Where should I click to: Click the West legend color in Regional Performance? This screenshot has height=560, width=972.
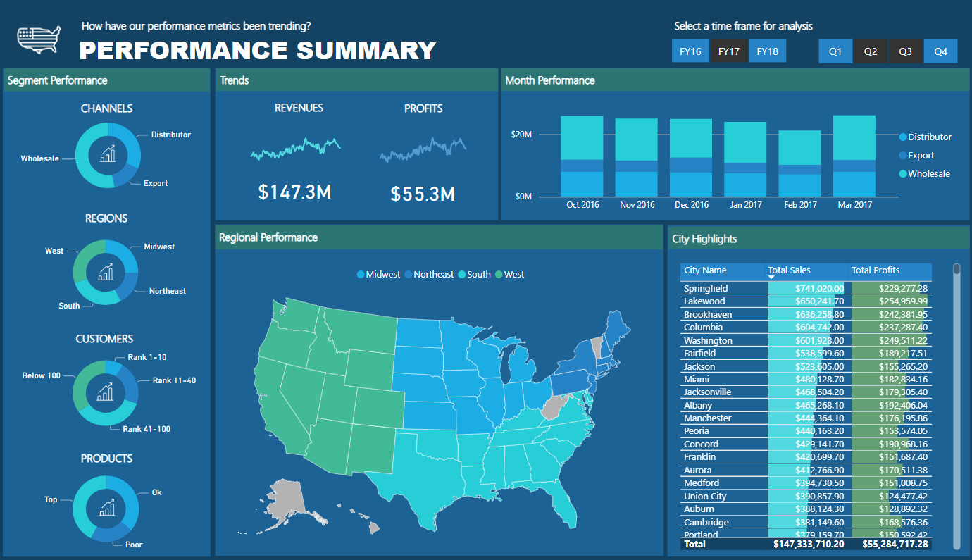pos(499,275)
